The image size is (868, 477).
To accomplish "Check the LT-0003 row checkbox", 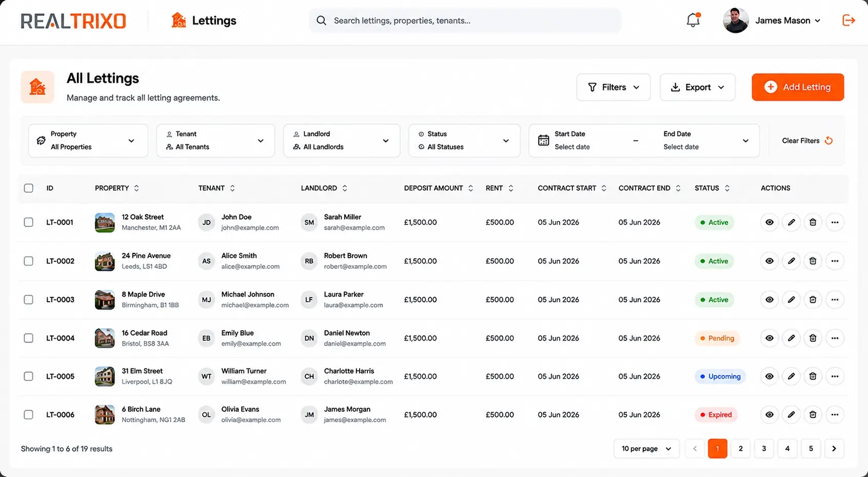I will [29, 300].
